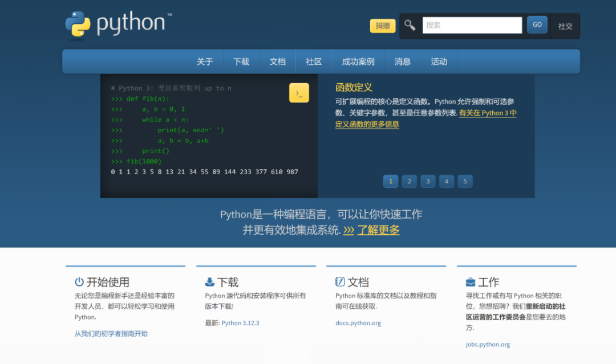Viewport: 616px width, 364px height.
Task: Switch to carousel slide 4
Action: tap(446, 181)
